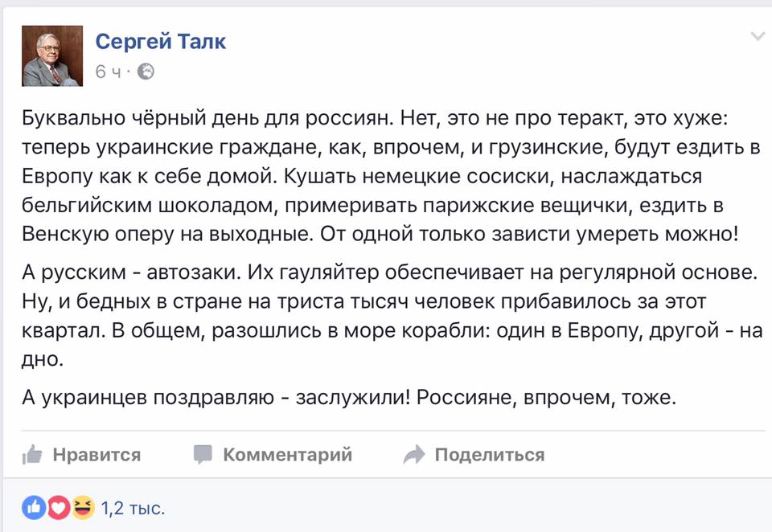Click the 6 ч post timestamp
Screen dimensions: 772x532
point(108,72)
